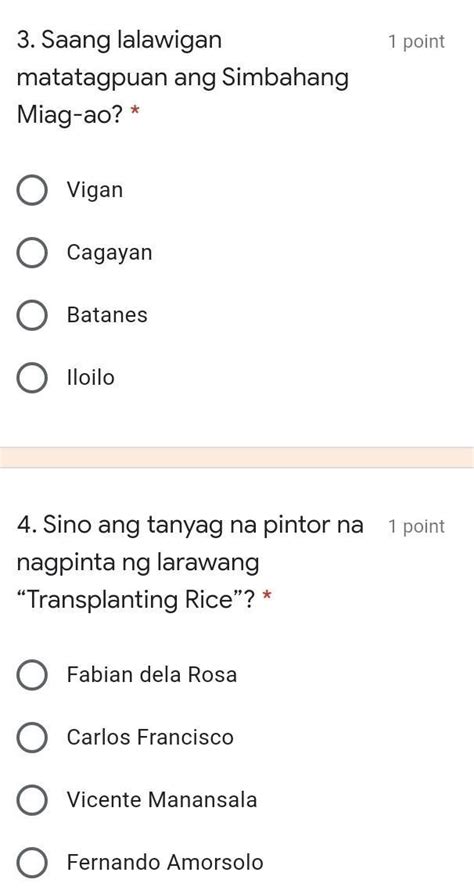Pick the Fernando Amorsolo radio circle

(x=31, y=863)
